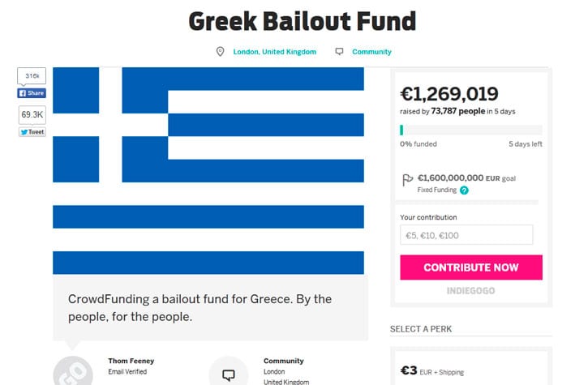Click the goal flag icon
This screenshot has height=385, width=588.
[x=407, y=180]
